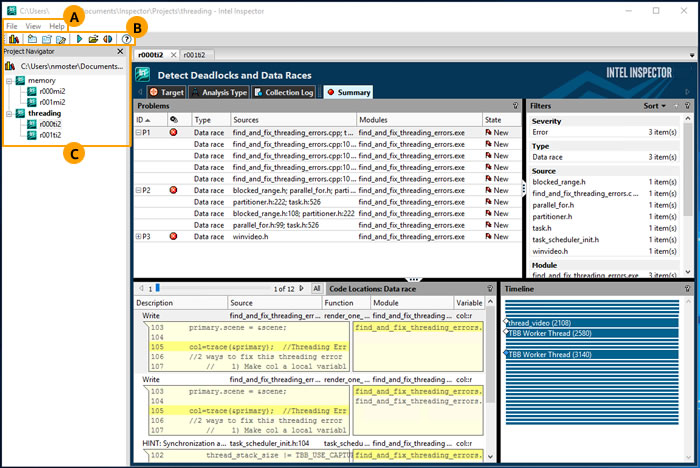Click the first project toolbar icon after the separator
This screenshot has height=468, width=700.
[34, 38]
